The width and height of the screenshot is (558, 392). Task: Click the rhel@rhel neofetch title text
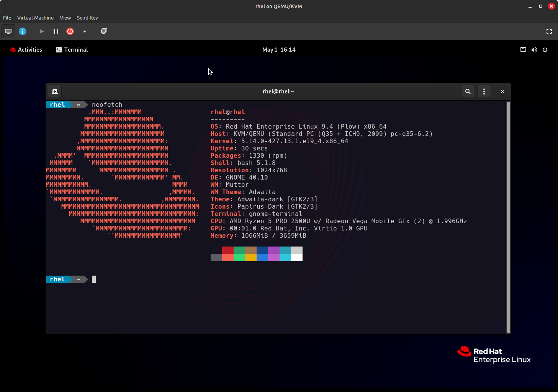228,112
